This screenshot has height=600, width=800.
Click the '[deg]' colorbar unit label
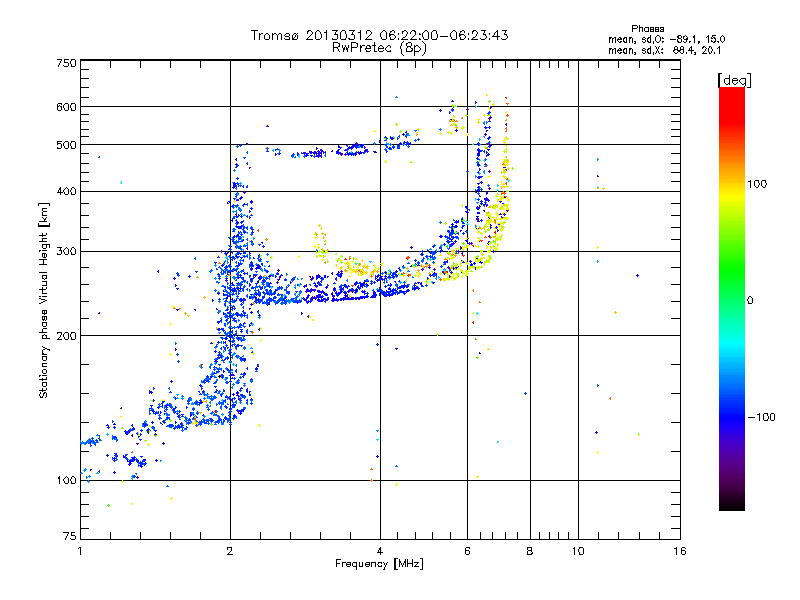coord(734,80)
